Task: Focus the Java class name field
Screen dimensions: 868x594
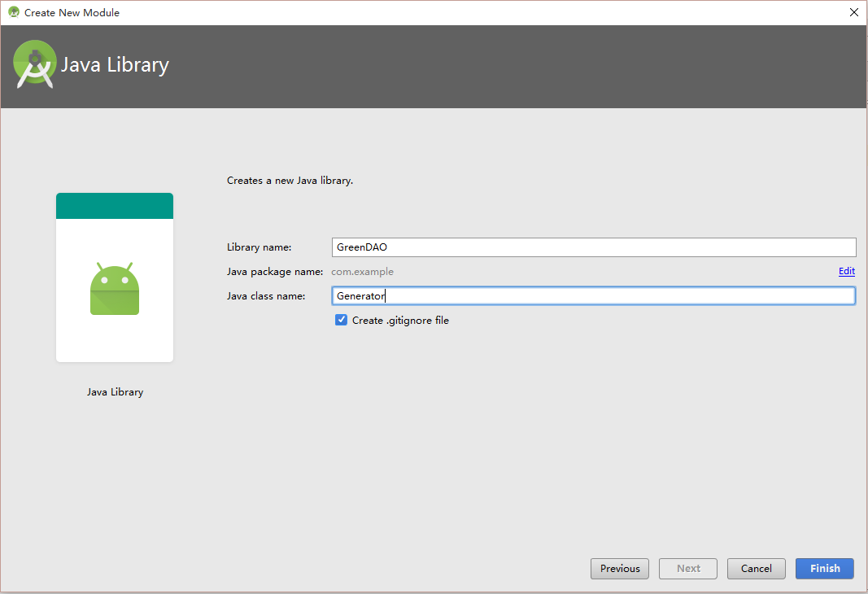Action: (x=594, y=296)
